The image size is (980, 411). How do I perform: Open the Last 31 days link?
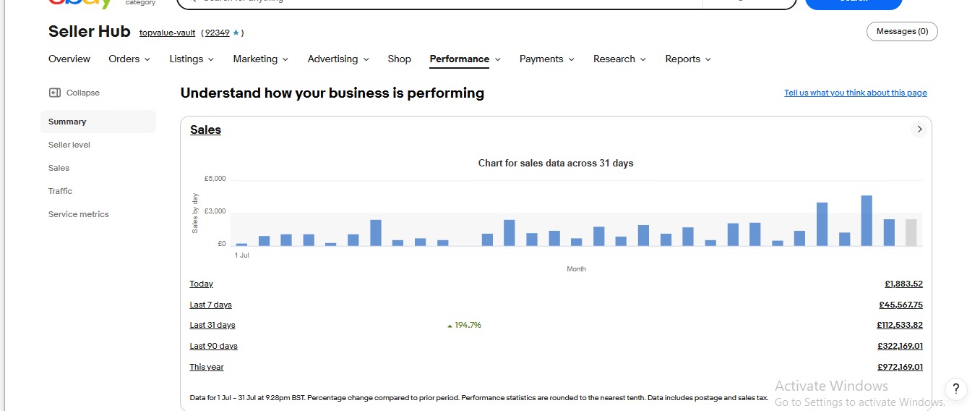(212, 325)
